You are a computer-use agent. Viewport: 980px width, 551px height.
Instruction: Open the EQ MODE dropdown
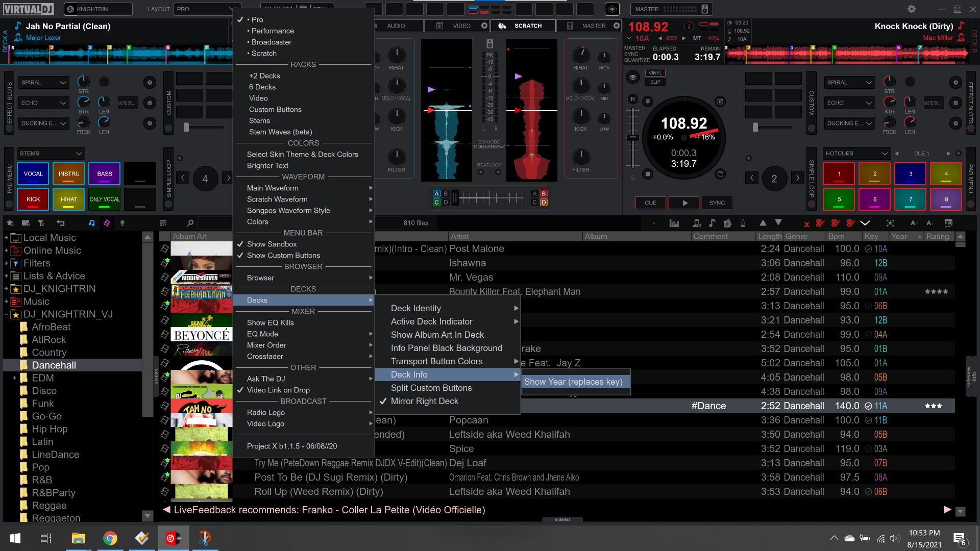click(489, 144)
